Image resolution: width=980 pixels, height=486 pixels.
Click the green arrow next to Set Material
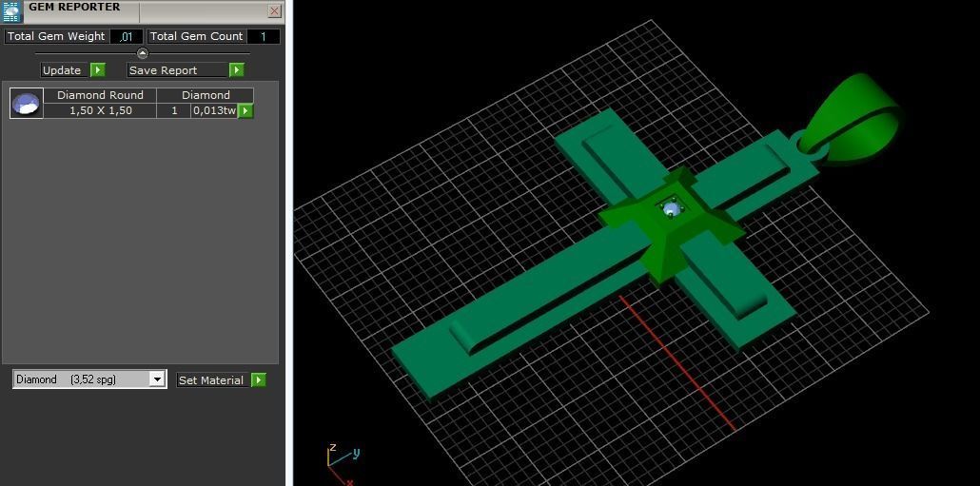pyautogui.click(x=259, y=379)
